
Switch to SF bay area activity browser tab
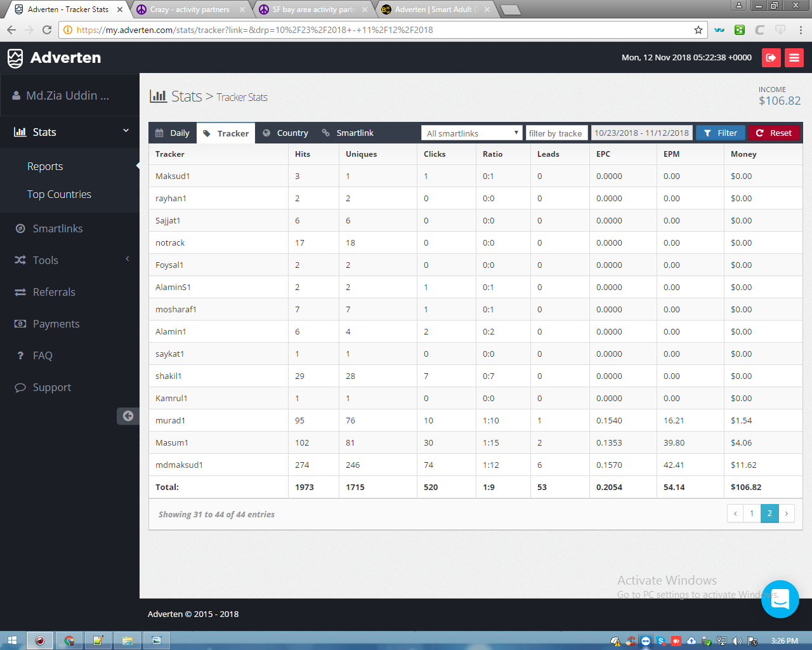point(313,10)
